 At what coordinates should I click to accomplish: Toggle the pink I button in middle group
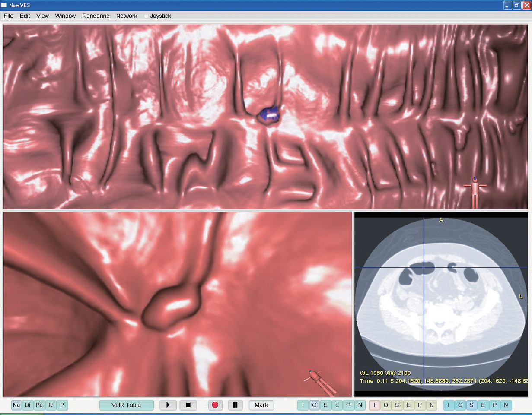click(x=374, y=405)
